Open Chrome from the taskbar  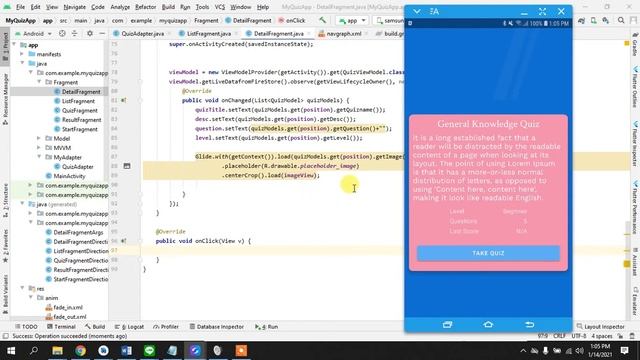coord(80,351)
